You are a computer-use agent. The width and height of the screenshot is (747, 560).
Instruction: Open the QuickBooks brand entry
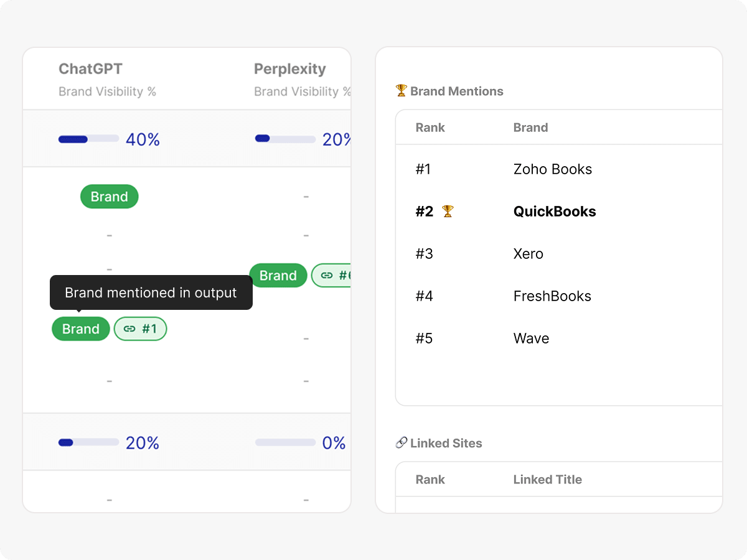pyautogui.click(x=554, y=212)
